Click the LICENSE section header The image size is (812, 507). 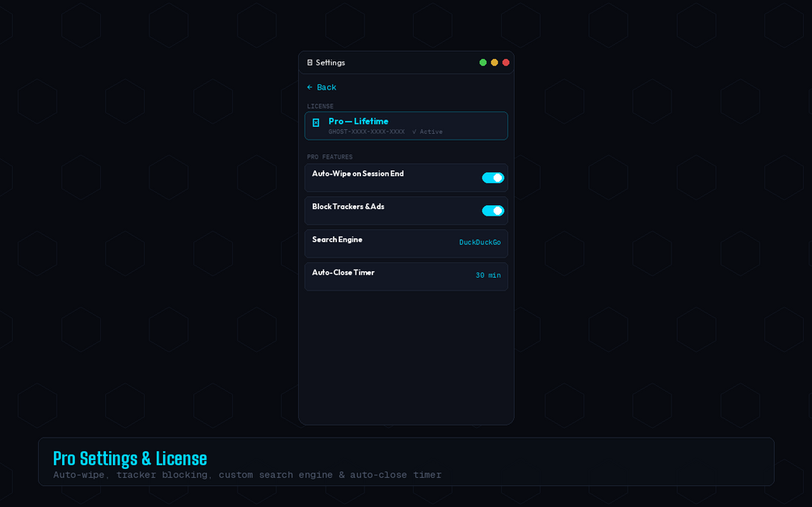[x=320, y=106]
